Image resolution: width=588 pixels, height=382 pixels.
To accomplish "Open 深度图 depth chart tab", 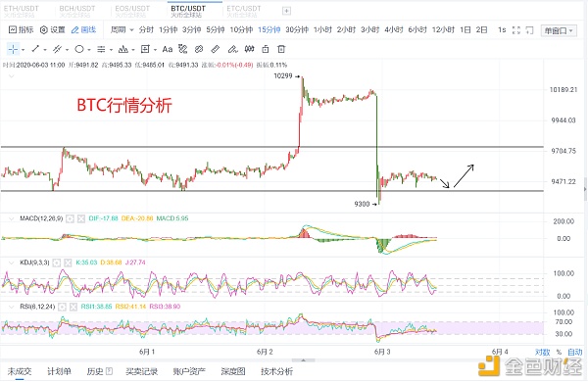I will click(x=233, y=371).
